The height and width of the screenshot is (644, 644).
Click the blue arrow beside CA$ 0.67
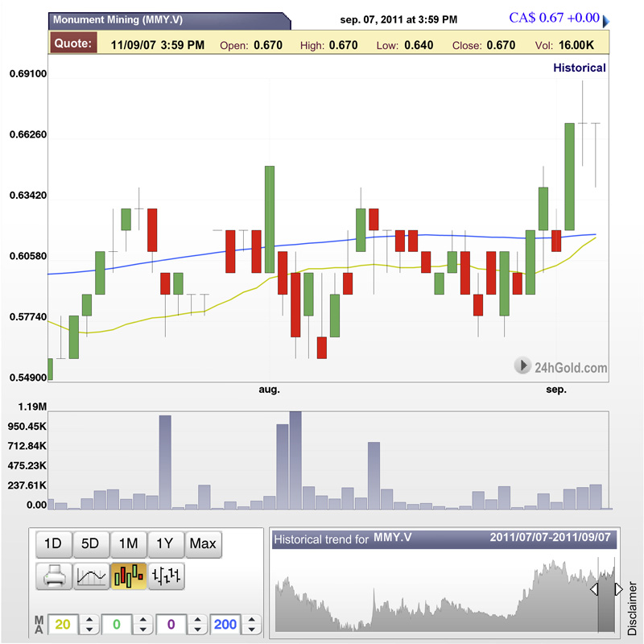point(606,21)
